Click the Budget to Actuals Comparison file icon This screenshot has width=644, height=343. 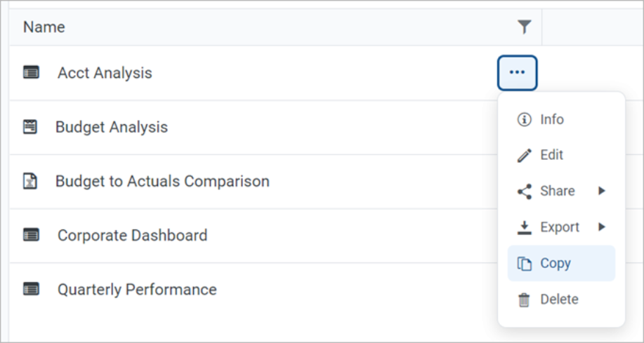pos(30,181)
